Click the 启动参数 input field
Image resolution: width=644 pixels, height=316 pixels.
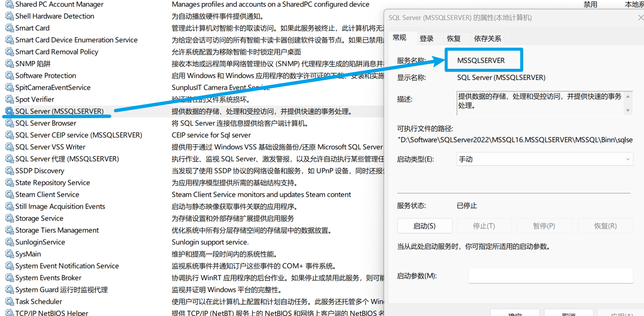[551, 276]
